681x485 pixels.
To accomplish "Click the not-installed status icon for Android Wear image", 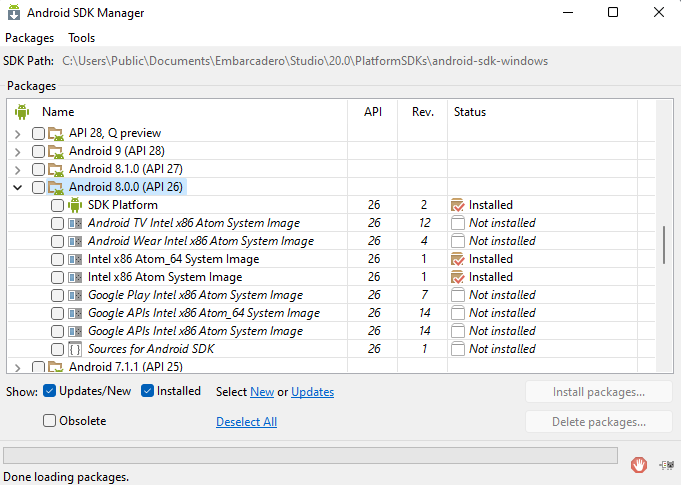I will (458, 241).
